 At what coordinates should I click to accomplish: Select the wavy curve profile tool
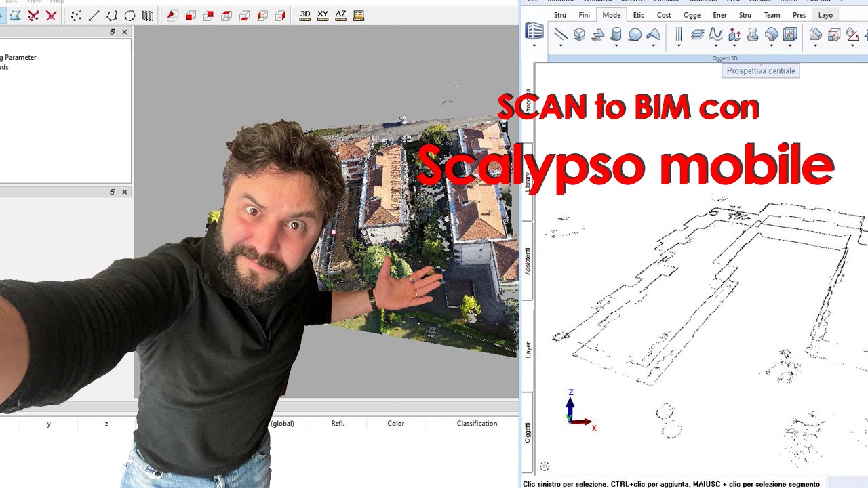(x=716, y=34)
